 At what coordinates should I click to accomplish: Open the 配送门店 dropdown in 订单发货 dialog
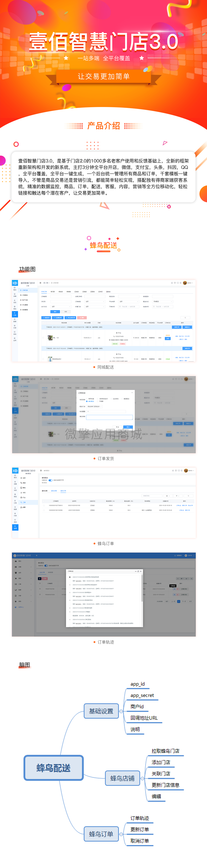[94, 406]
